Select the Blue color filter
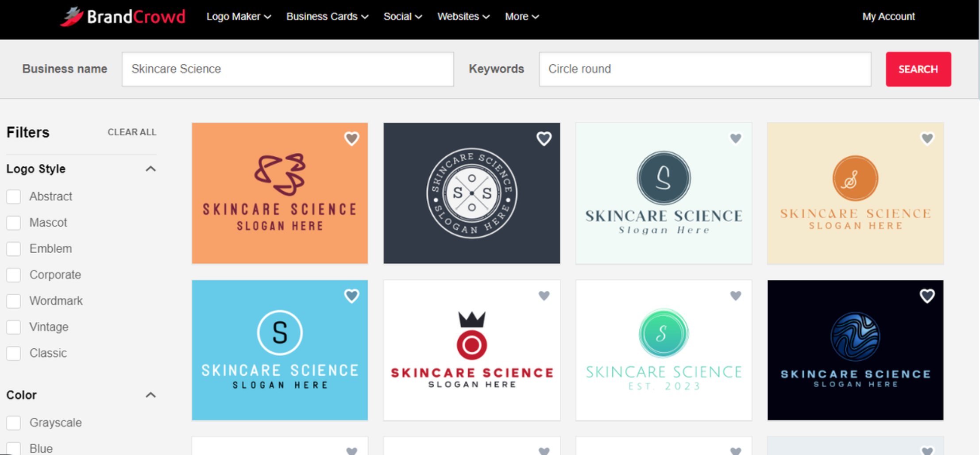 (13, 448)
